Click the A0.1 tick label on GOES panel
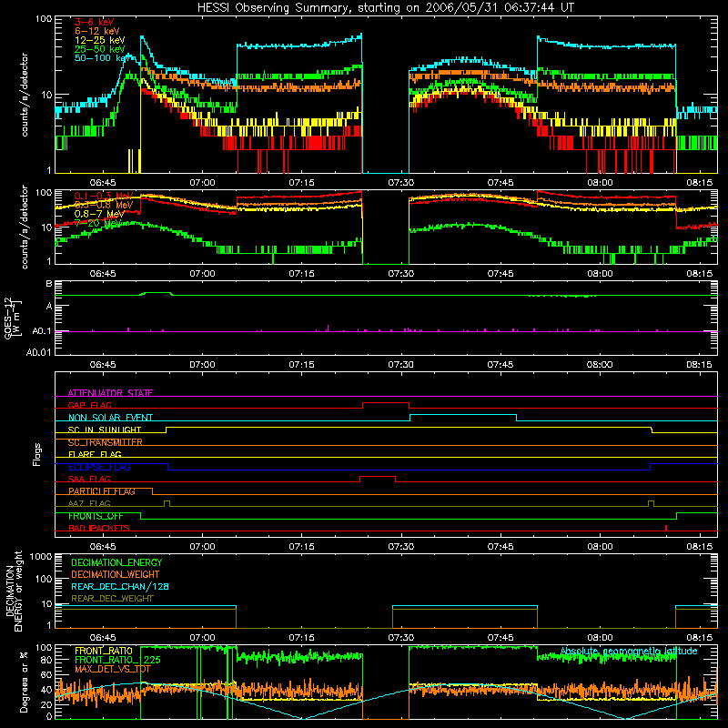Image resolution: width=728 pixels, height=728 pixels. [x=41, y=331]
